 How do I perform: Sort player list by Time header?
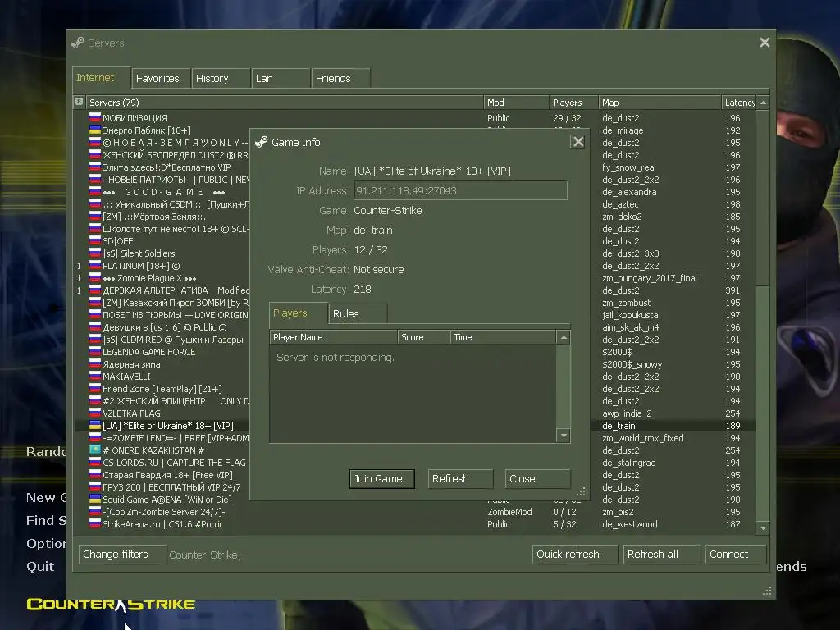pos(503,337)
